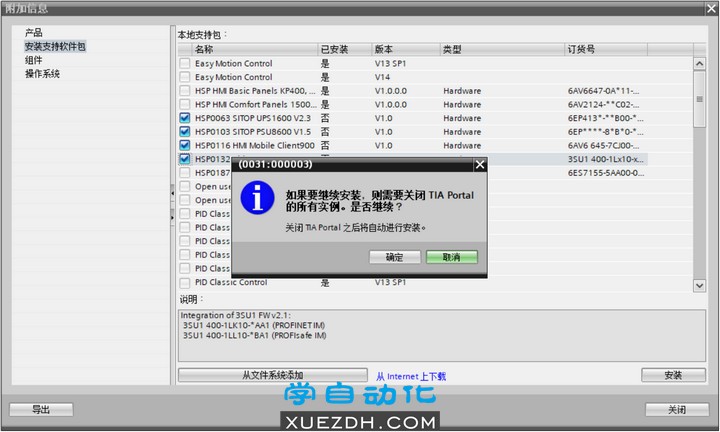Click the 版本 column header
Viewport: 720px width, 432px height.
[x=406, y=49]
